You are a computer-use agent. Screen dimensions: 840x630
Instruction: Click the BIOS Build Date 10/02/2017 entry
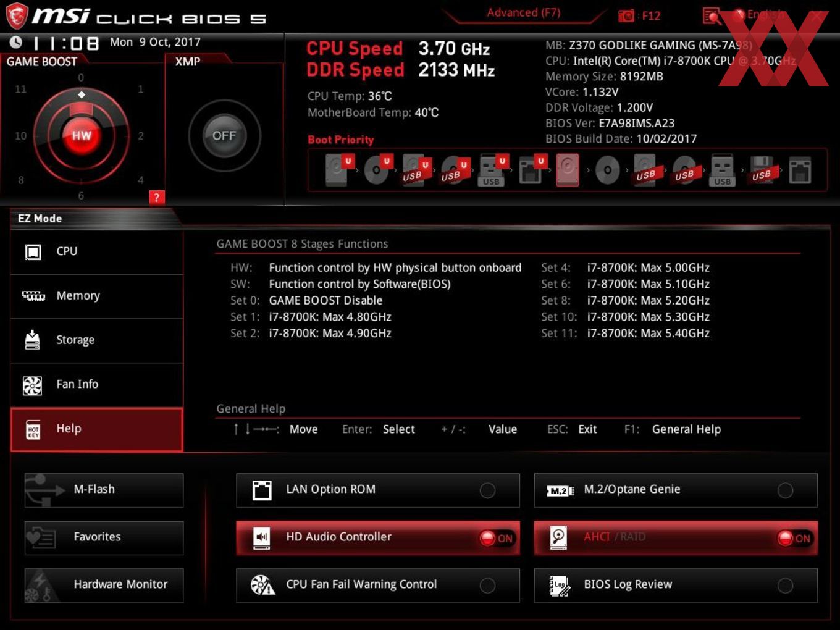click(x=621, y=139)
